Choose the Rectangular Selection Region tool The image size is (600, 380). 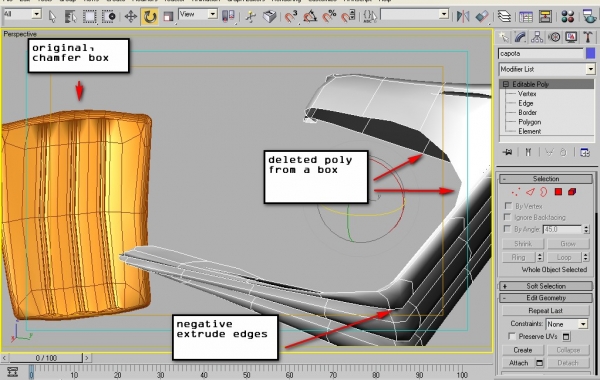(90, 16)
